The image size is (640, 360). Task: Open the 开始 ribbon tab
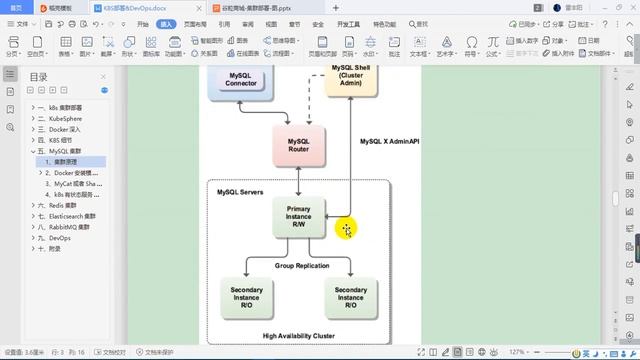point(143,24)
